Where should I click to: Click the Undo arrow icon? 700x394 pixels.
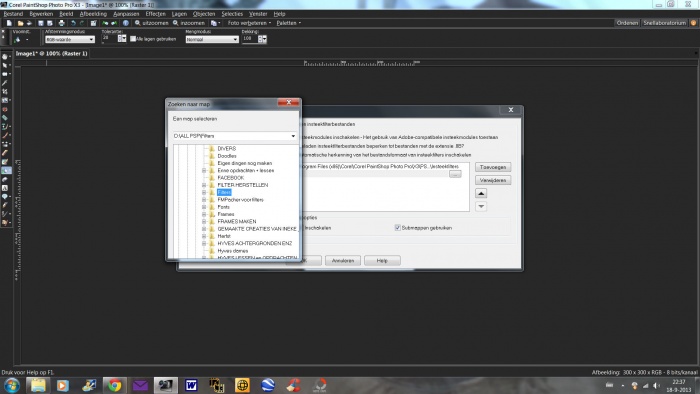tap(73, 23)
